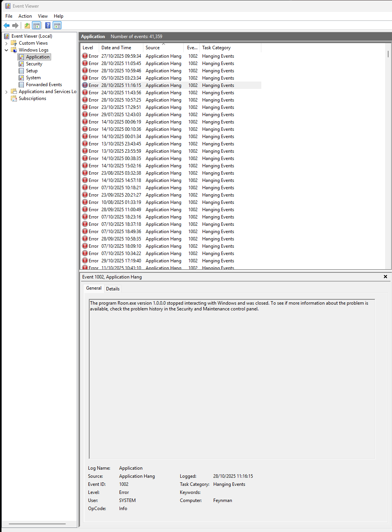Close the event preview pane
This screenshot has width=392, height=532.
(385, 277)
